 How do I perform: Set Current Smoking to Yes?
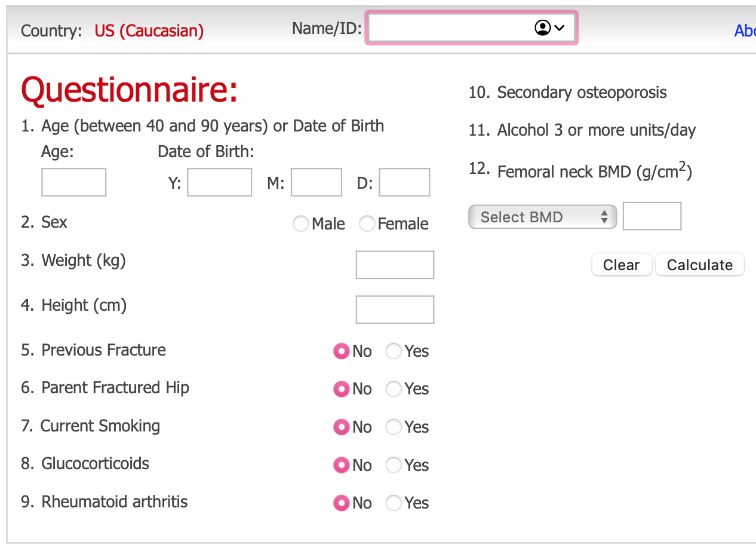[394, 427]
